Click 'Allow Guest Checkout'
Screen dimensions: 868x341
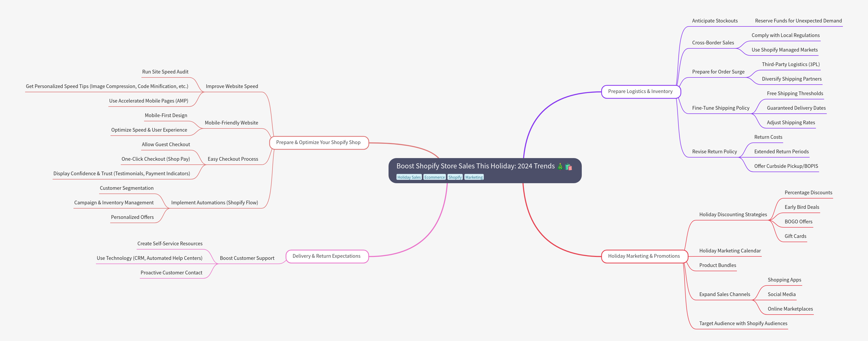pos(166,145)
